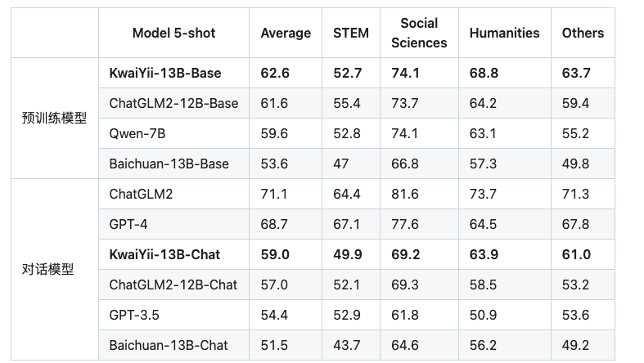Click KwaiYii-13B-Base average score 62.6

pyautogui.click(x=275, y=73)
